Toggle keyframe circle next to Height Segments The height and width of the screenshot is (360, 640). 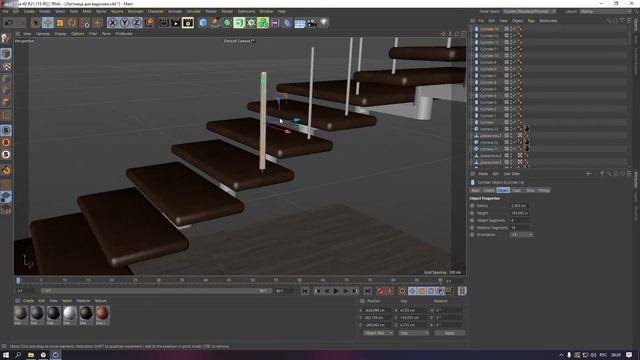[472, 220]
